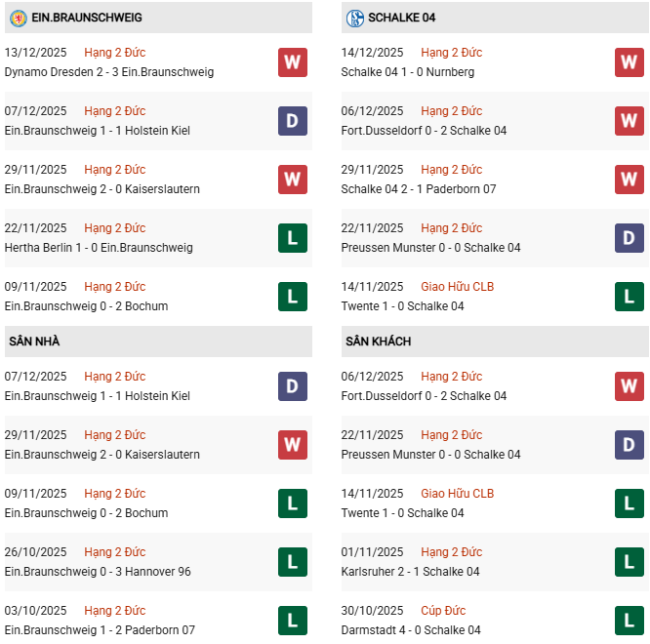
Task: Click the L badge for Hertha Berlin match
Action: (x=293, y=238)
